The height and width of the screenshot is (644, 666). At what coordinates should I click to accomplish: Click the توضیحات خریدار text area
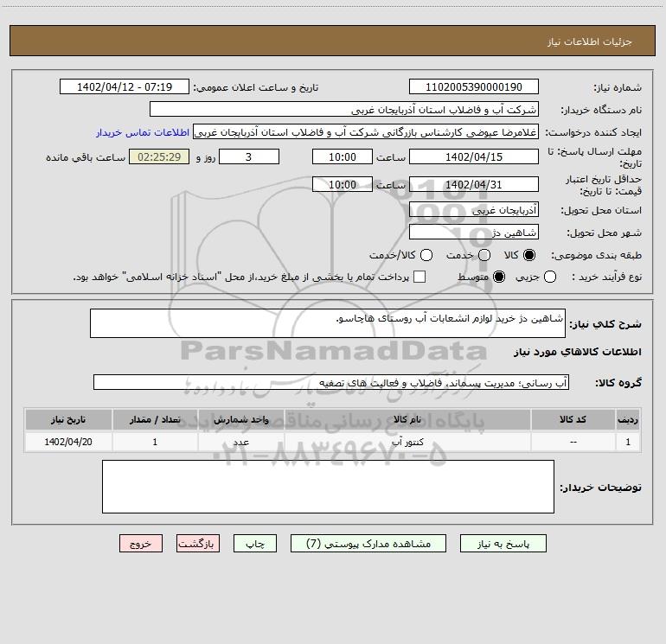pos(328,487)
